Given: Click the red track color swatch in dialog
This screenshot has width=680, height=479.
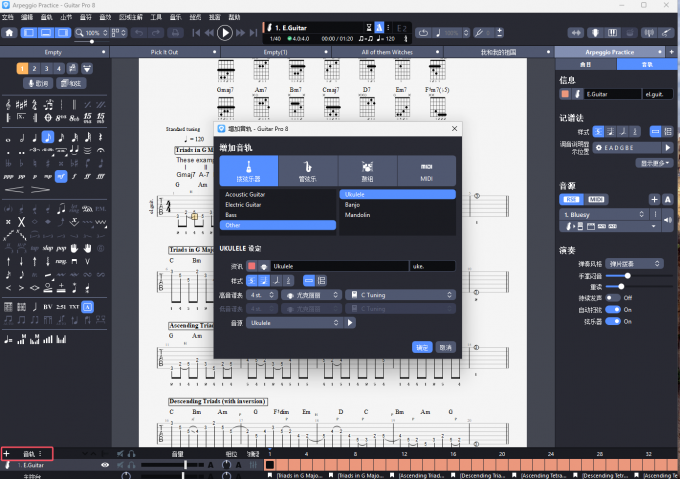Looking at the screenshot, I should point(252,266).
